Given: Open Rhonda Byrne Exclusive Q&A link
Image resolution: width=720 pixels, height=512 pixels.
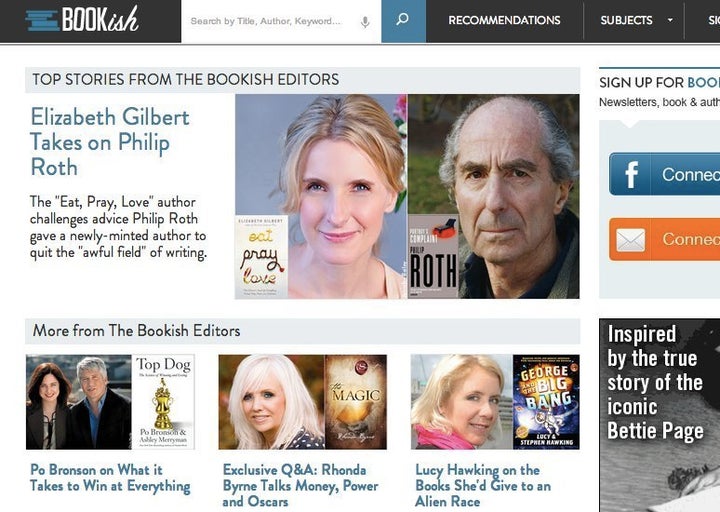Looking at the screenshot, I should tap(301, 485).
